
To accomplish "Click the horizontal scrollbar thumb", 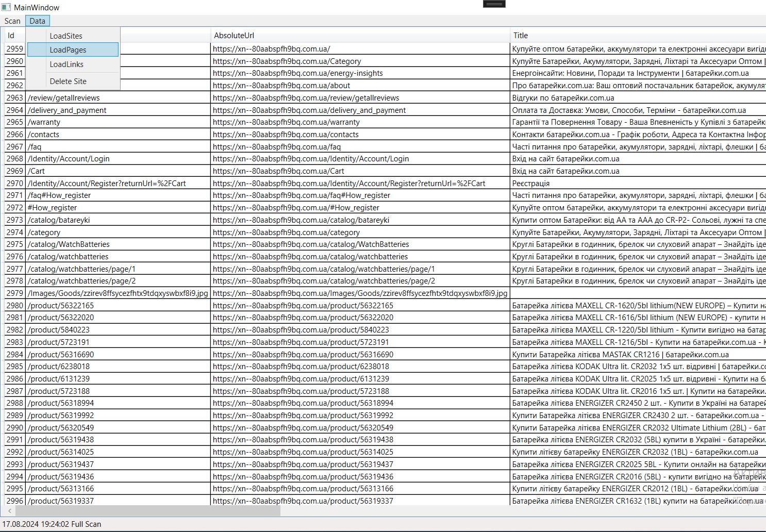I will [x=148, y=511].
